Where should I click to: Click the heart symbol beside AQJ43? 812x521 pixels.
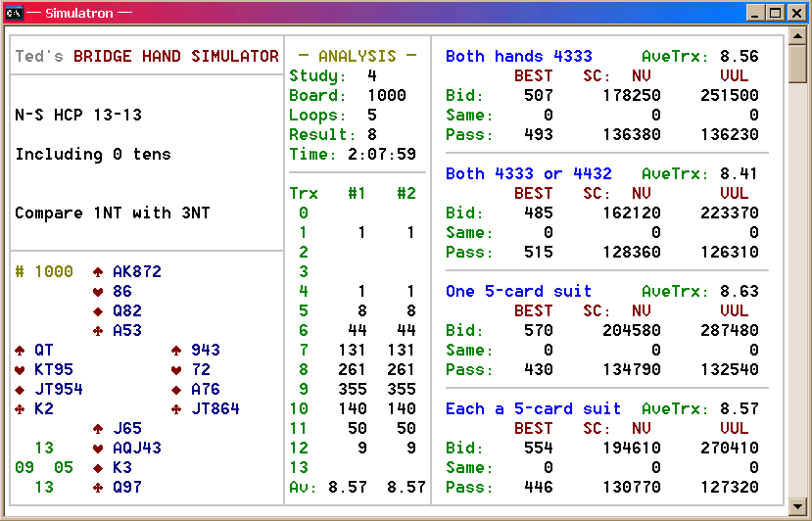[x=98, y=449]
